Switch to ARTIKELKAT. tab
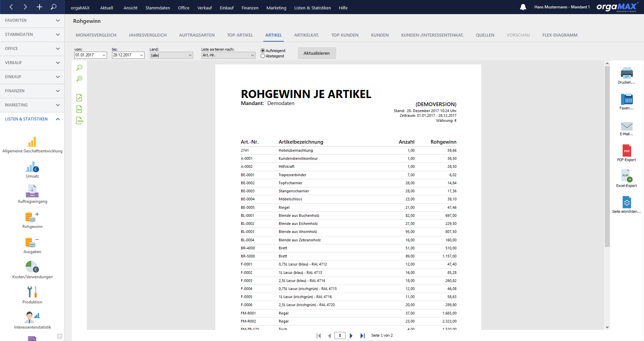 [307, 35]
